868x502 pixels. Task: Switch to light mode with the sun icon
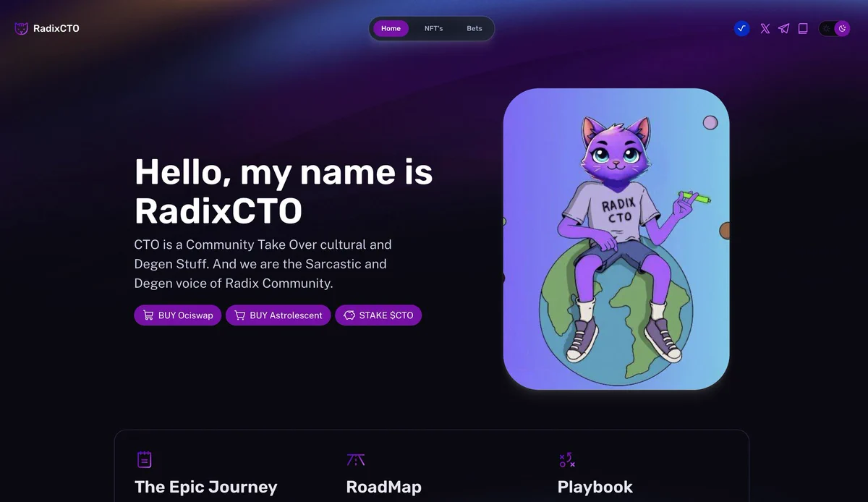pos(826,29)
